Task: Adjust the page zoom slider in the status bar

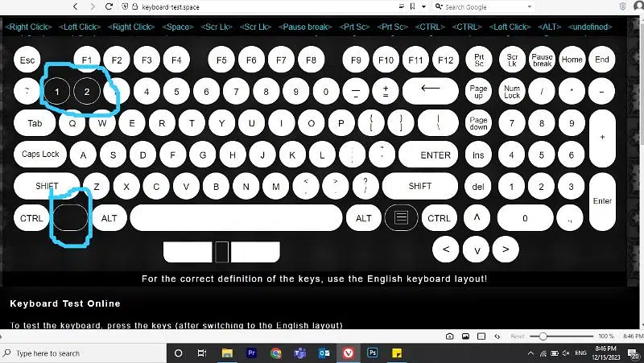Action: coord(544,336)
